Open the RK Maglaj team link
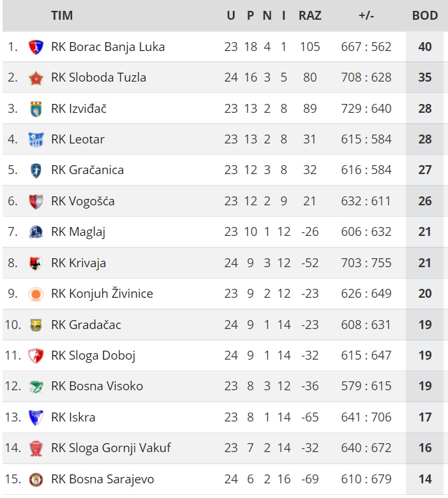Screen dimensions: 448x498 coord(78,232)
